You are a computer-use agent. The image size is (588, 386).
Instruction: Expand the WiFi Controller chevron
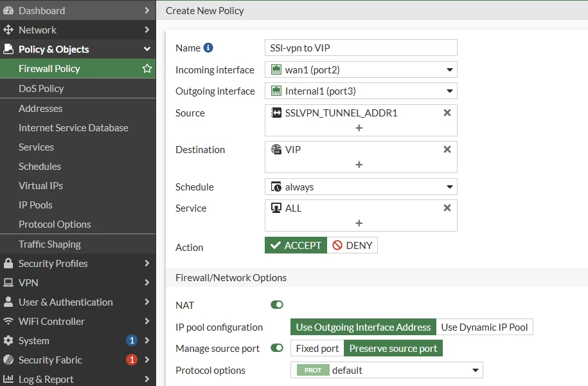[x=147, y=321]
